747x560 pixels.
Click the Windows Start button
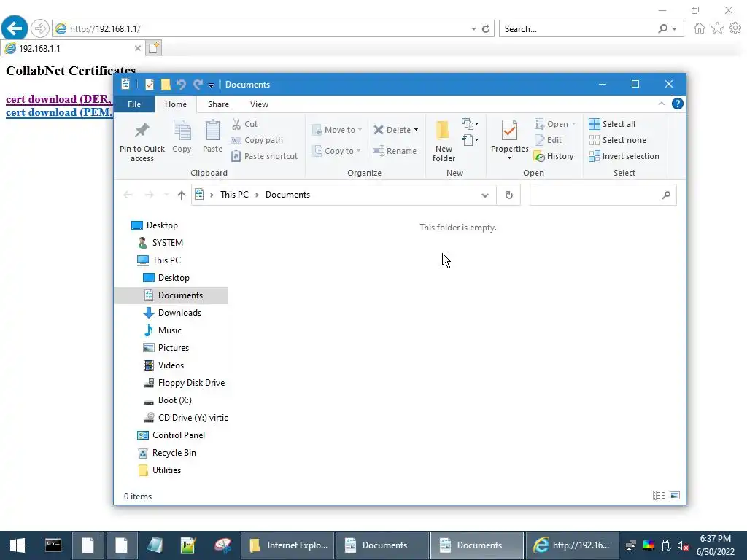[x=18, y=545]
